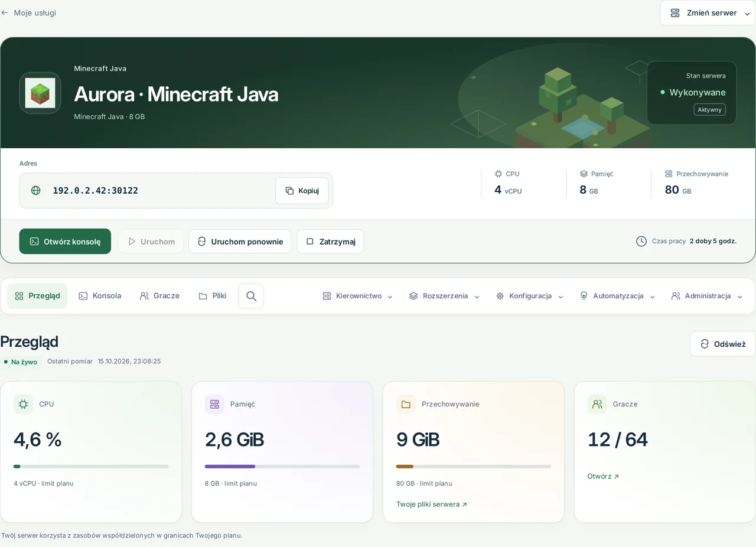This screenshot has width=756, height=547.
Task: Open the Zmień serwer dropdown
Action: pos(708,13)
